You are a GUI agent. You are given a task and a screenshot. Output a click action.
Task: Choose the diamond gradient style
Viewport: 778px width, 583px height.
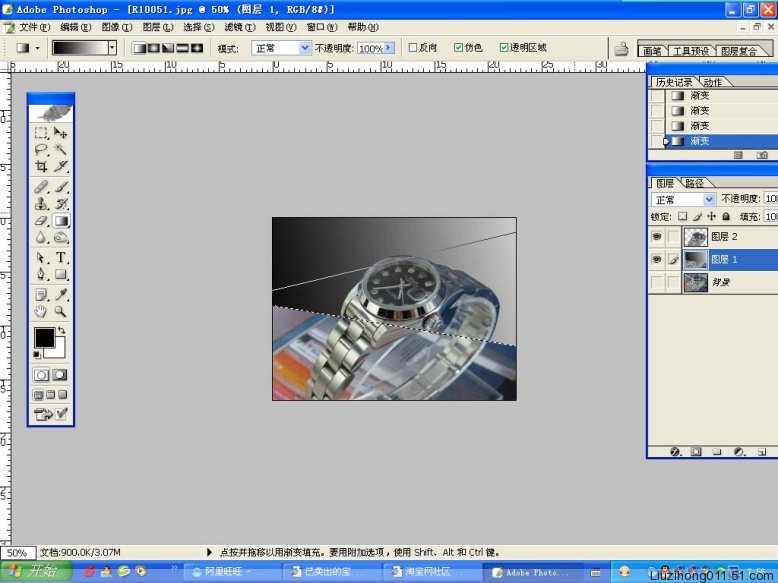(197, 48)
